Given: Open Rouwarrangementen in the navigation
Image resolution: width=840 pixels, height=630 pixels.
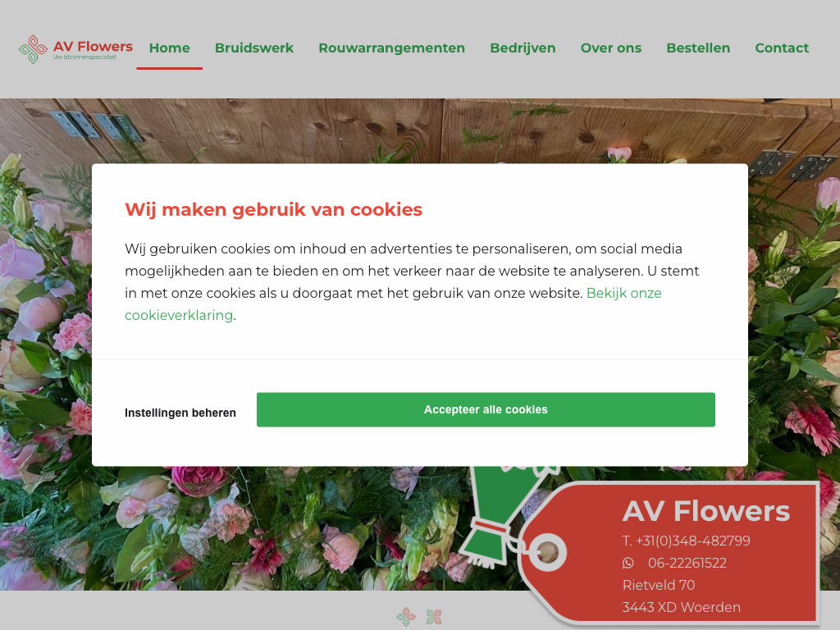Looking at the screenshot, I should 391,48.
